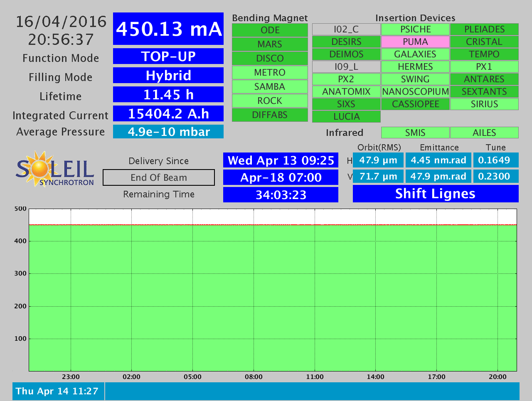Select the PSICHE insertion device
Screen dimensions: 532x401
pos(415,30)
